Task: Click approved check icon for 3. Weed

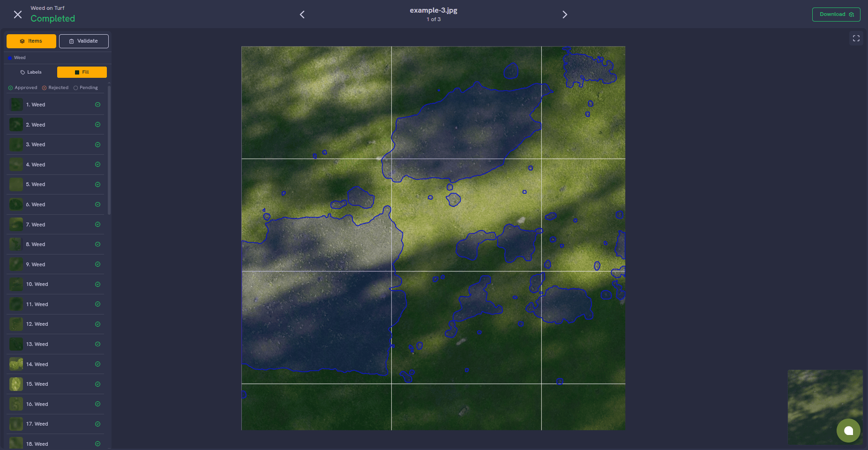Action: 97,144
